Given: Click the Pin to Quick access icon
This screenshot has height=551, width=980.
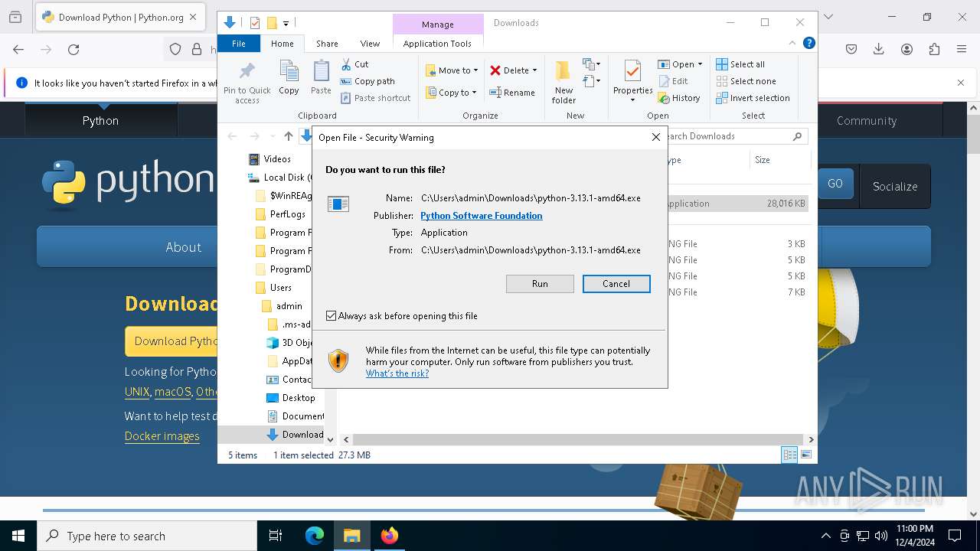Looking at the screenshot, I should [247, 72].
